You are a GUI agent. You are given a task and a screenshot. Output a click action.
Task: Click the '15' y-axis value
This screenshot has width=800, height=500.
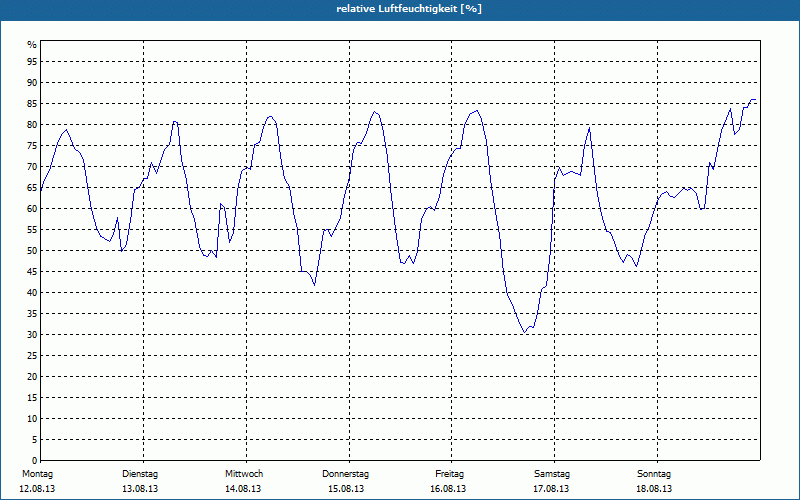pyautogui.click(x=32, y=397)
